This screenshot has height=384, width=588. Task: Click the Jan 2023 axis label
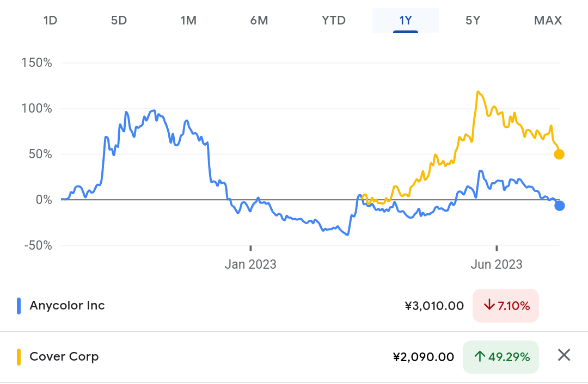pos(250,264)
